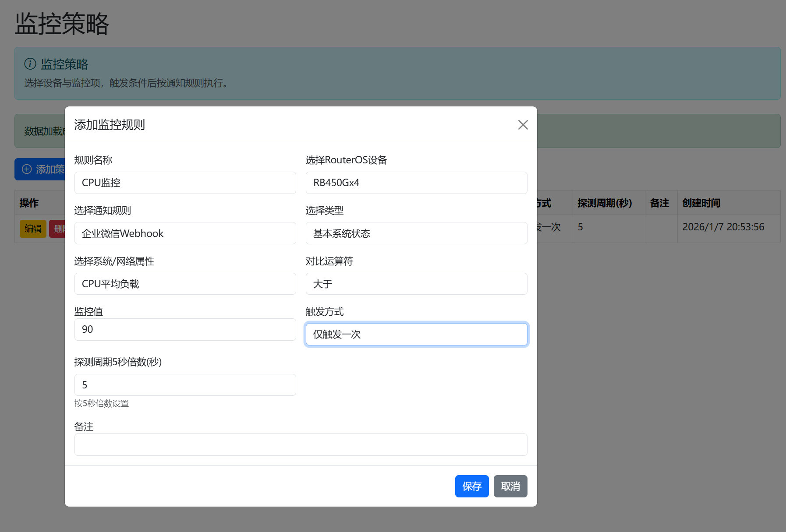Close the 添加监控规则 dialog with X

[523, 125]
